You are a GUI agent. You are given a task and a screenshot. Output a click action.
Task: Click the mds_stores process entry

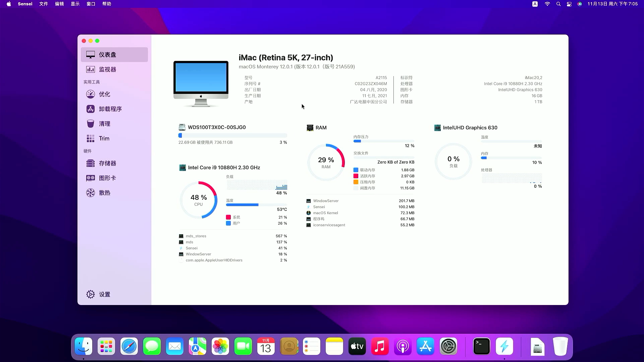pos(196,236)
